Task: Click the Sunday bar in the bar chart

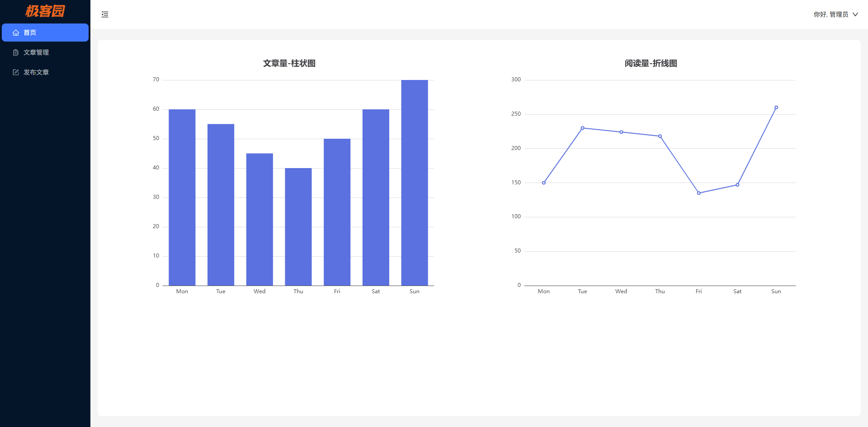Action: click(414, 183)
